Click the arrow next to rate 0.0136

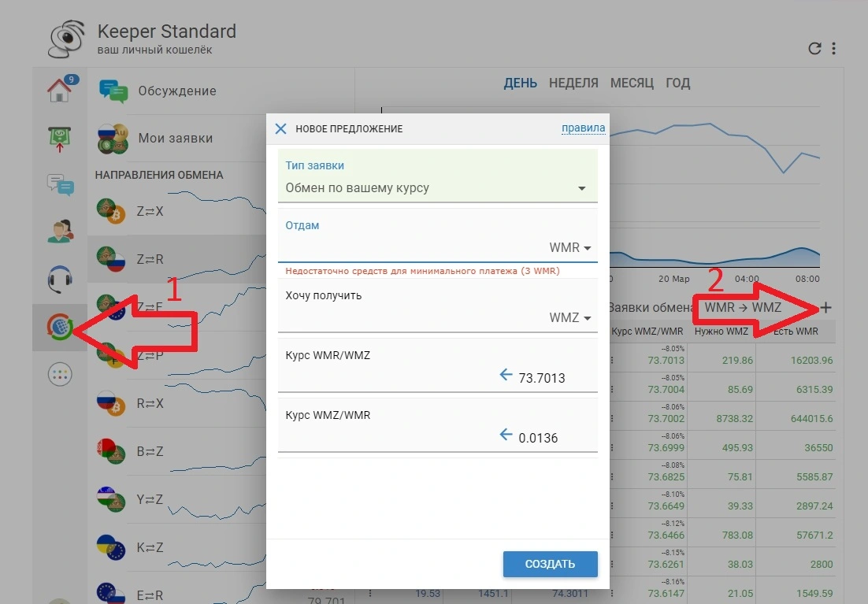pyautogui.click(x=506, y=435)
